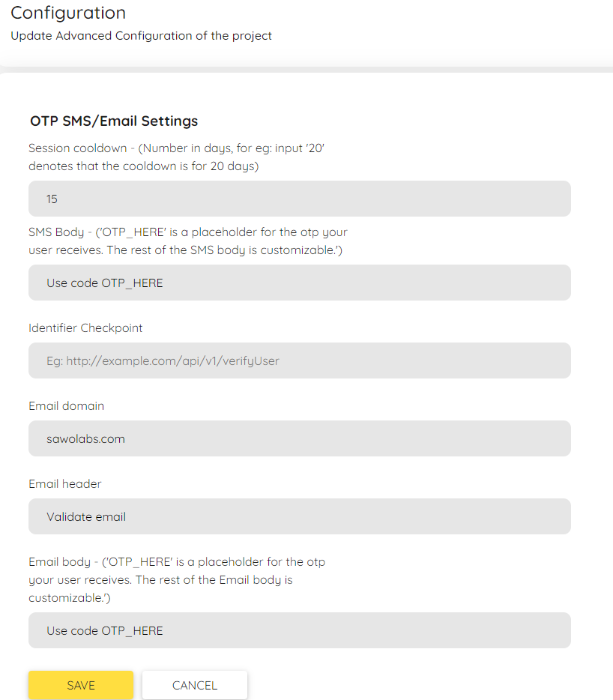Screen dimensions: 613x700
Task: Focus the SMS Body input field
Action: (x=300, y=283)
